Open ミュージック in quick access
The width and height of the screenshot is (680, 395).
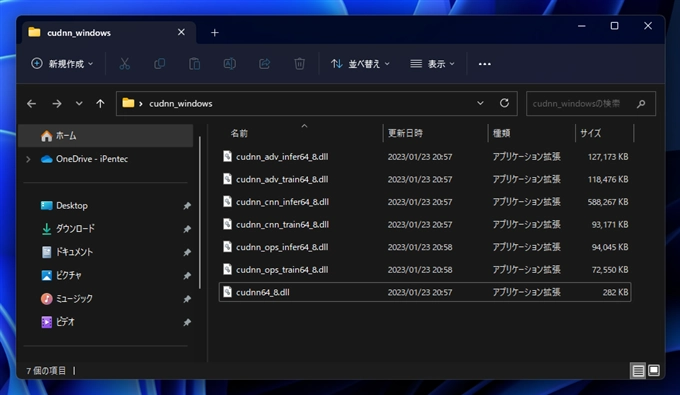point(74,299)
